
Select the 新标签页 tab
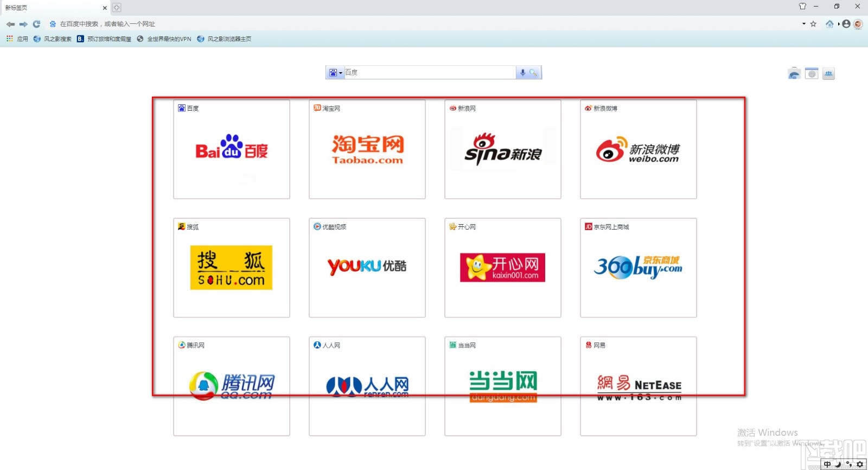(54, 8)
